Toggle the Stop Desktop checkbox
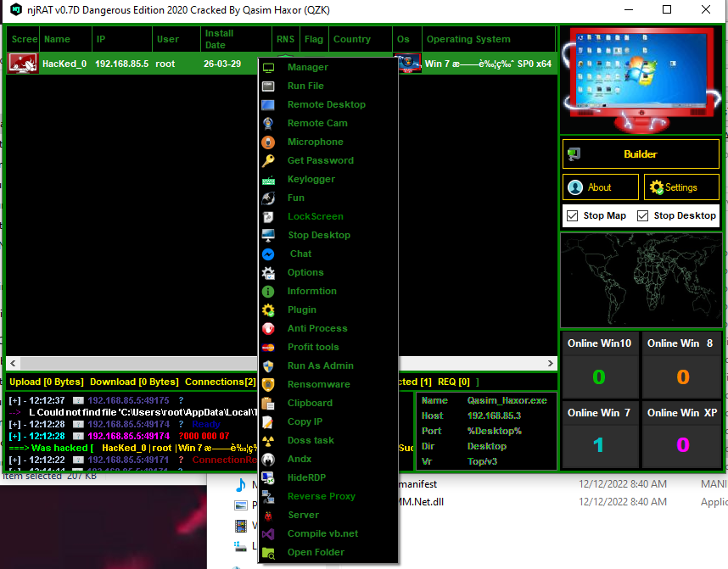Viewport: 728px width, 569px height. coord(643,215)
